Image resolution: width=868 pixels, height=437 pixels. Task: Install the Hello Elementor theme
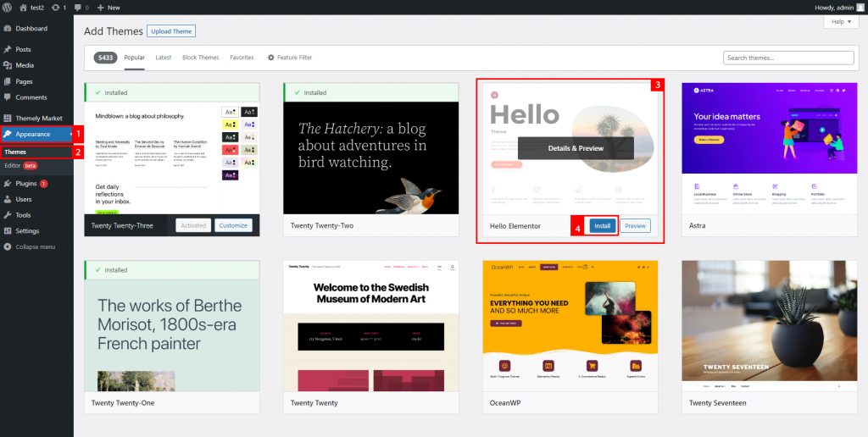tap(603, 225)
